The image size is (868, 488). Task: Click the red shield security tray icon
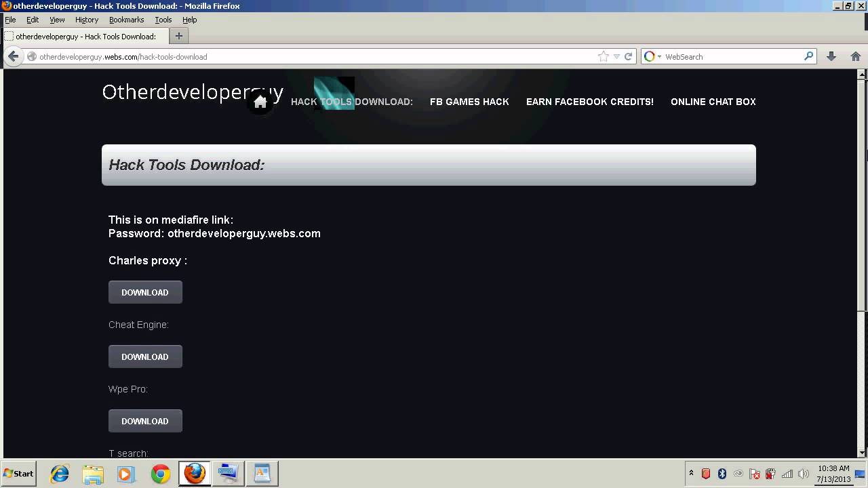tap(706, 474)
